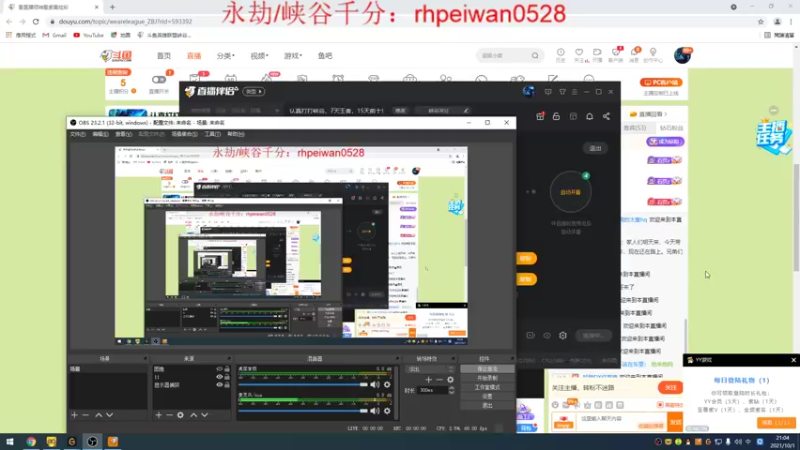The width and height of the screenshot is (800, 450).
Task: Toggle lock of first OBS source
Action: tap(227, 369)
